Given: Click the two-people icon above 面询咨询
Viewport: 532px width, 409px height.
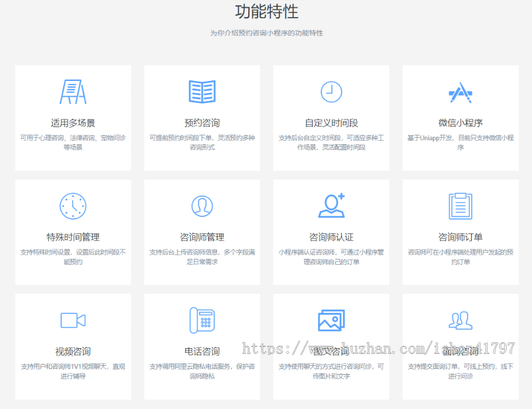Looking at the screenshot, I should [460, 320].
